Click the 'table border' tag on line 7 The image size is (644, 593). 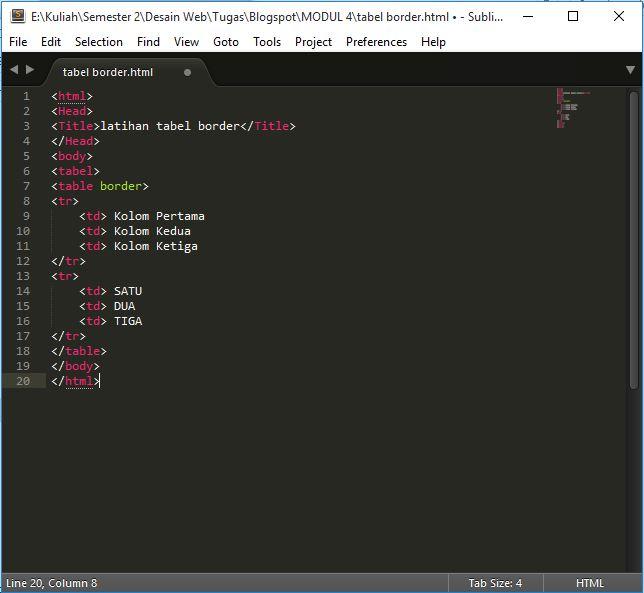pos(100,186)
